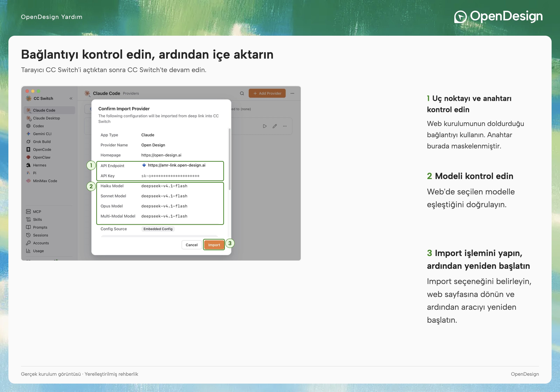This screenshot has height=392, width=560.
Task: Click the provider play launch icon
Action: point(265,126)
